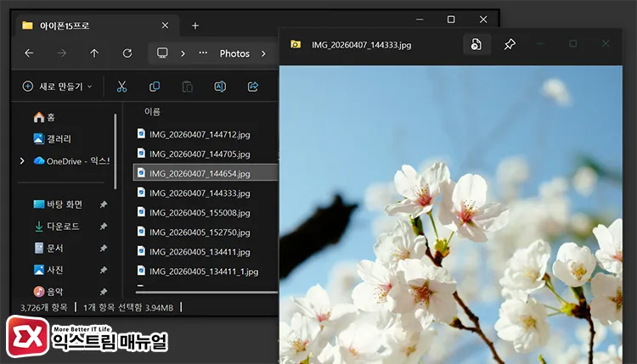The image size is (637, 364).
Task: Go back with the left arrow
Action: 29,53
